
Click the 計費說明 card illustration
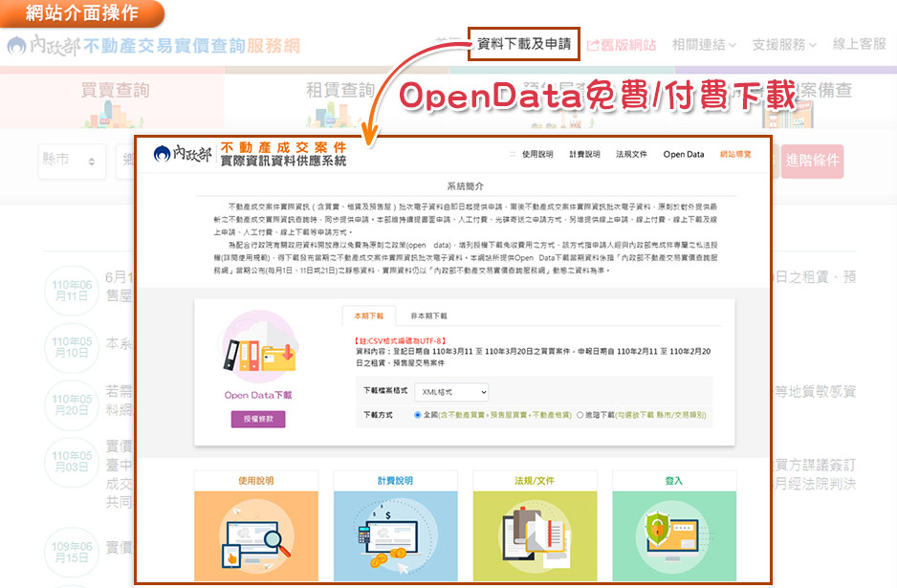tap(395, 536)
